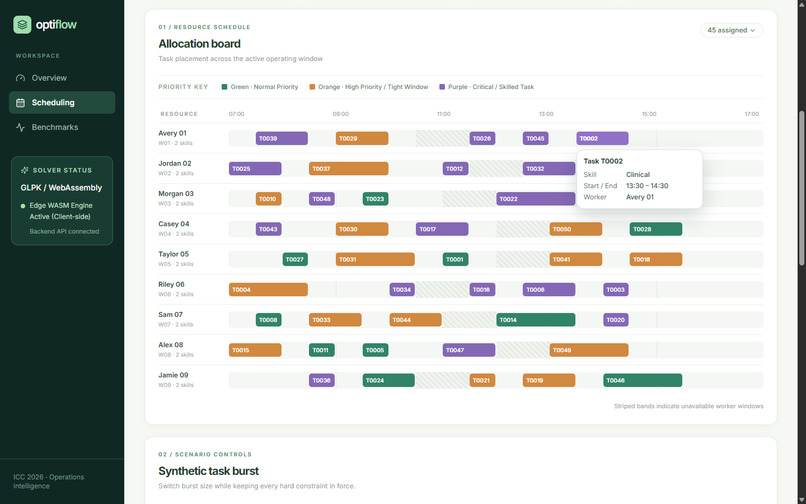Click task T0012 block

coord(455,169)
